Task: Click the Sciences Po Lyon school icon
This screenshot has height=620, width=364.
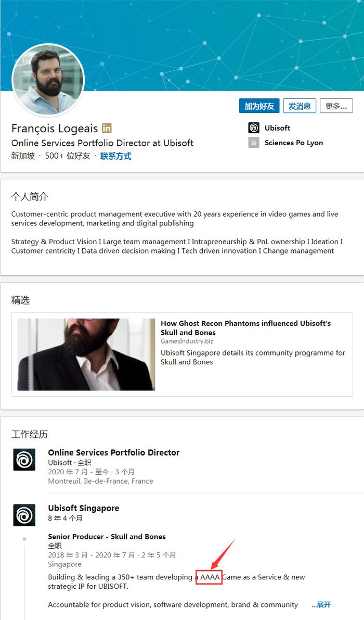Action: [254, 143]
